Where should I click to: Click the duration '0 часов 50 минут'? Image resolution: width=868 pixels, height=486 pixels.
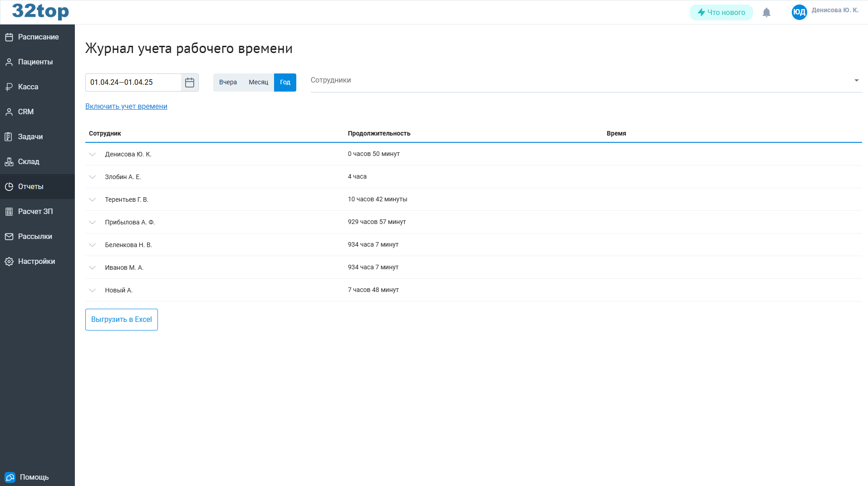point(373,154)
